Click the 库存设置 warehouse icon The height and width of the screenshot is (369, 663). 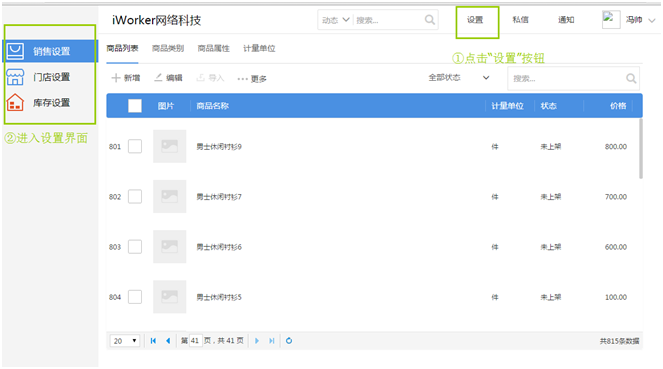[15, 102]
